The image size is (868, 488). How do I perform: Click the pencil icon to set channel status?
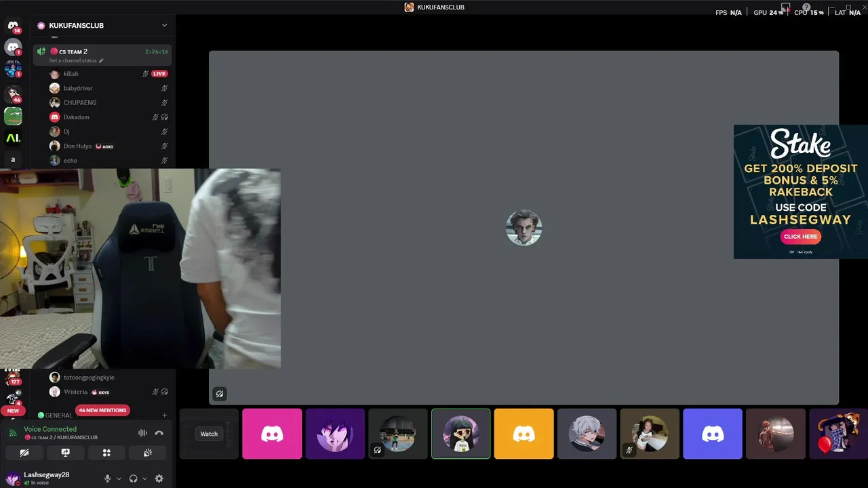[x=101, y=61]
